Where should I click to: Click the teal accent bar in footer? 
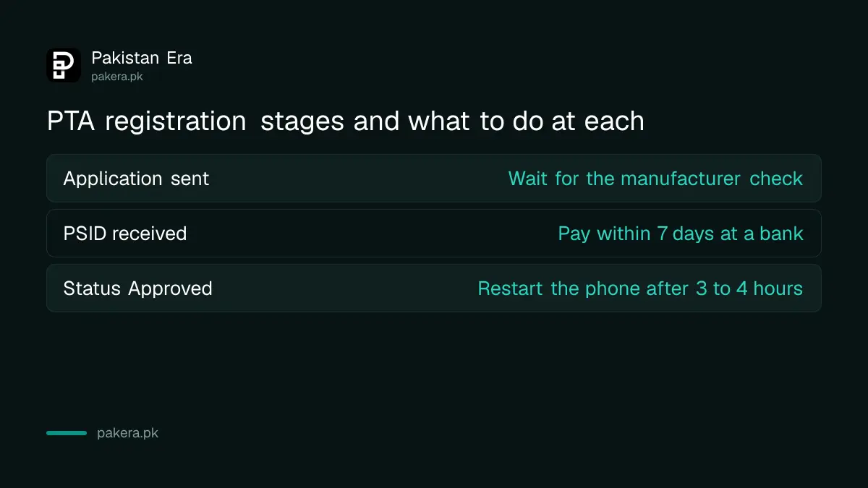(67, 433)
